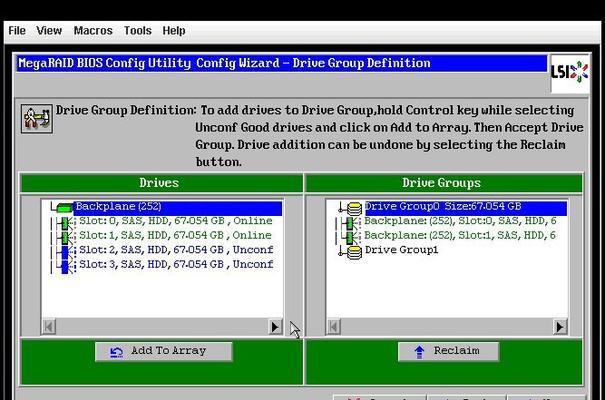
Task: Select Slot: 3 Unconf drive row
Action: click(176, 265)
